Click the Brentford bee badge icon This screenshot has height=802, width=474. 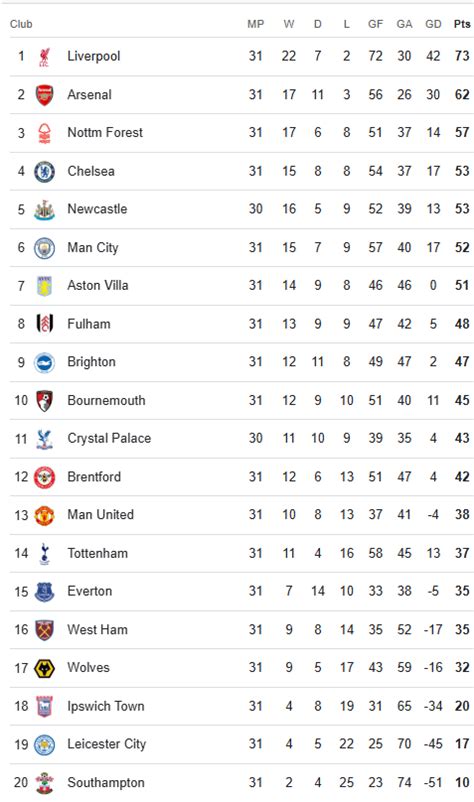pos(44,477)
